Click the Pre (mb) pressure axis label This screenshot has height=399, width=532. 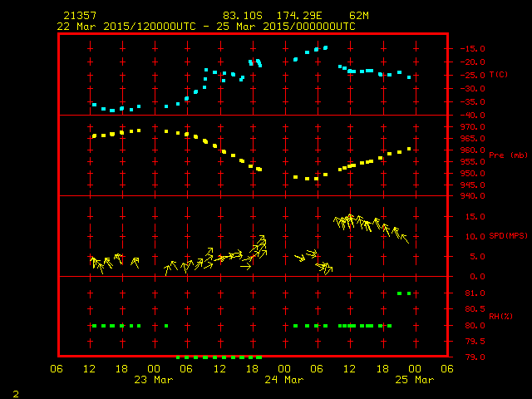point(508,155)
